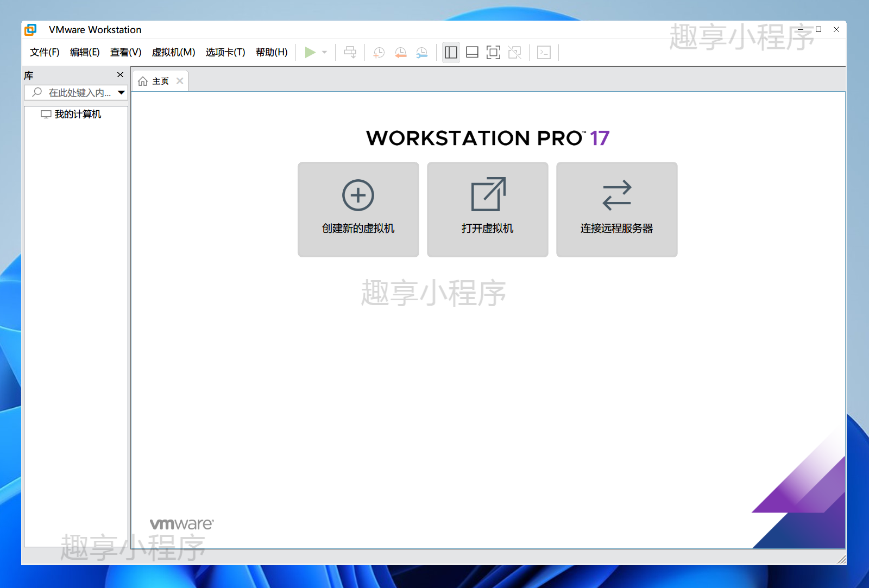Click the Unity mode toolbar icon
The image size is (869, 588).
(514, 52)
